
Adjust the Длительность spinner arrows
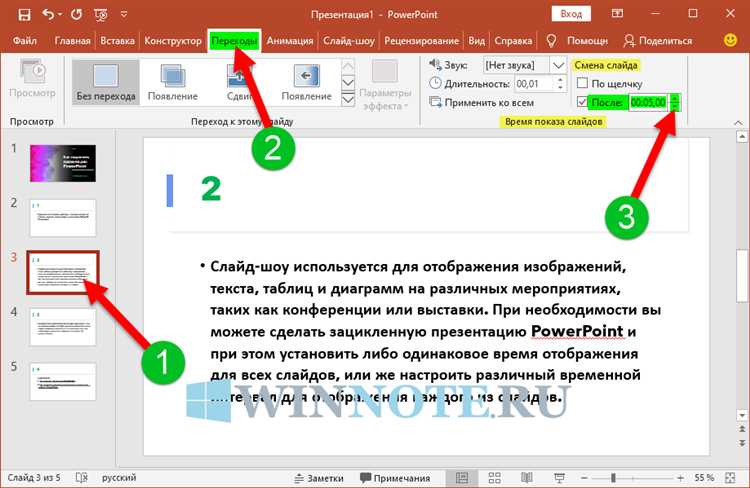[x=560, y=84]
